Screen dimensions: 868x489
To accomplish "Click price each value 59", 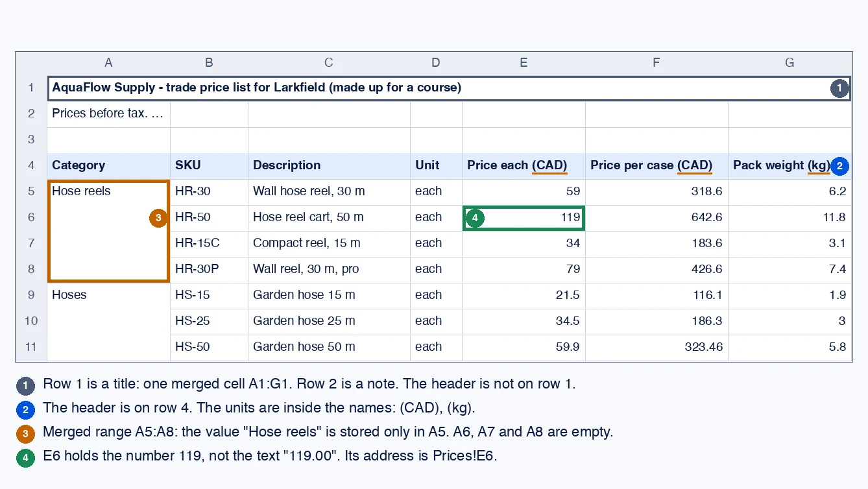I will pyautogui.click(x=524, y=192).
